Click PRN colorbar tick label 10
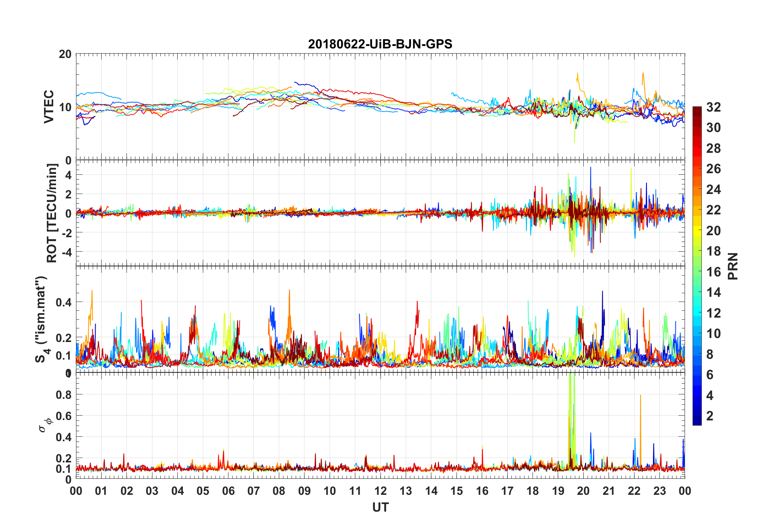This screenshot has width=761, height=532. pyautogui.click(x=713, y=333)
